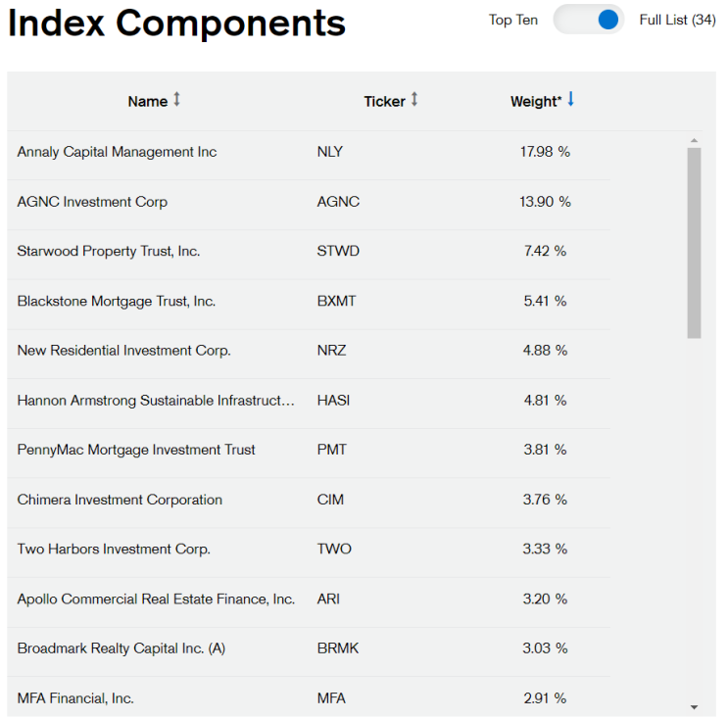Viewport: 728px width, 719px height.
Task: Click the NRZ ticker cell
Action: (332, 351)
